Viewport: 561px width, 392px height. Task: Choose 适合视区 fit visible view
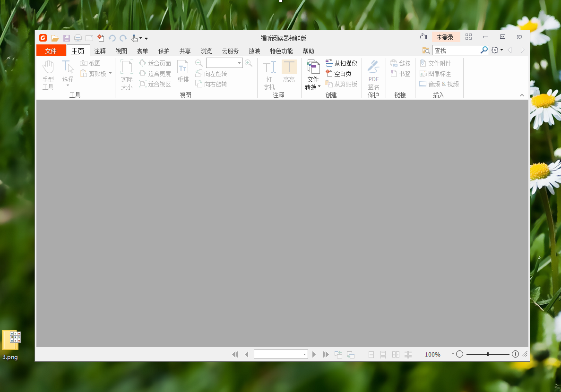(x=155, y=84)
